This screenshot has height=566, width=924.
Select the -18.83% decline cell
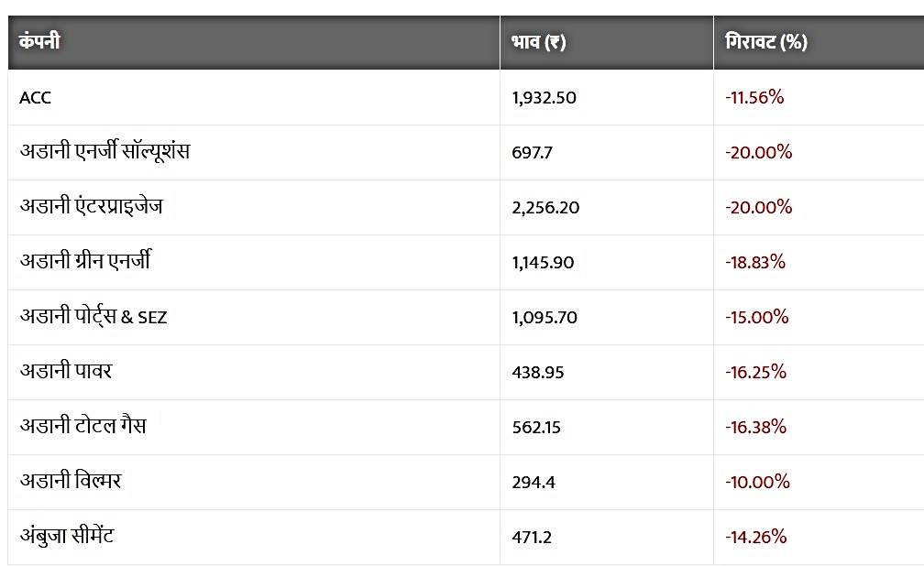tap(755, 262)
